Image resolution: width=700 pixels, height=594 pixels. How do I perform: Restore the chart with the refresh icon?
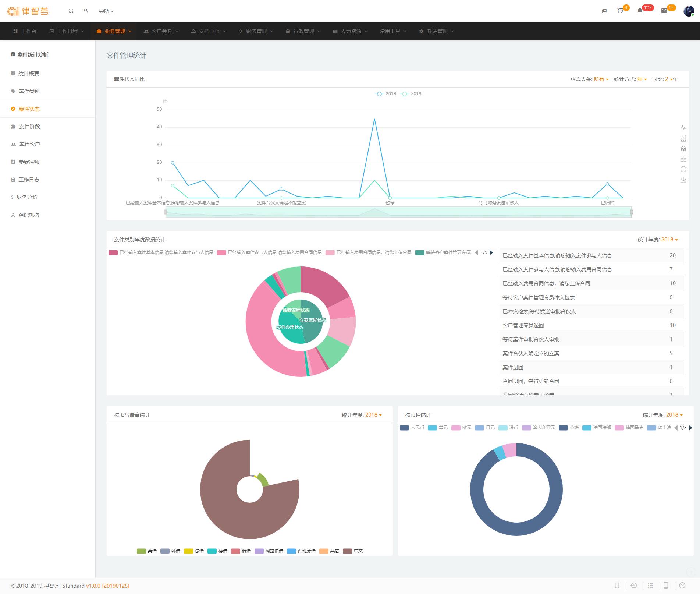pyautogui.click(x=683, y=169)
